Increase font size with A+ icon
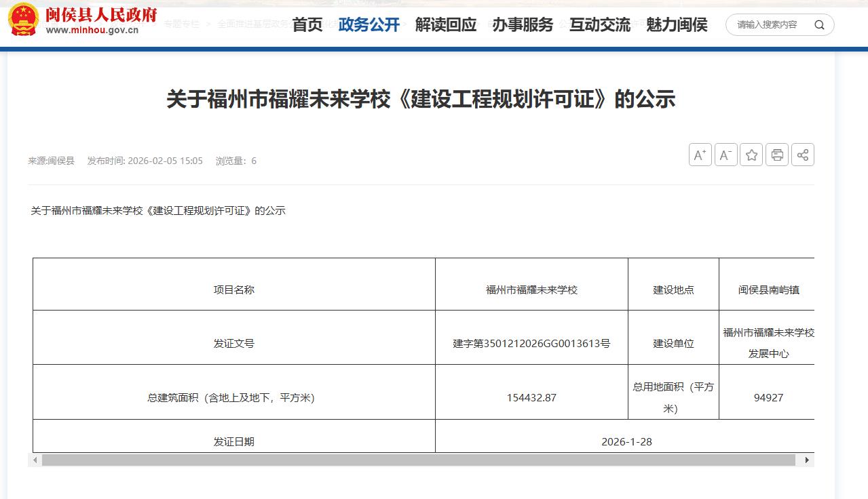The width and height of the screenshot is (868, 499). [700, 155]
